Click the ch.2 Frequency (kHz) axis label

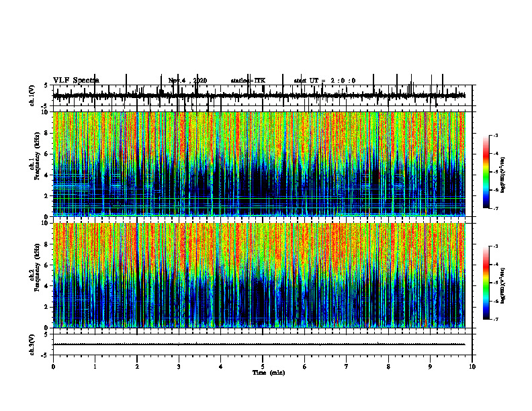click(35, 266)
